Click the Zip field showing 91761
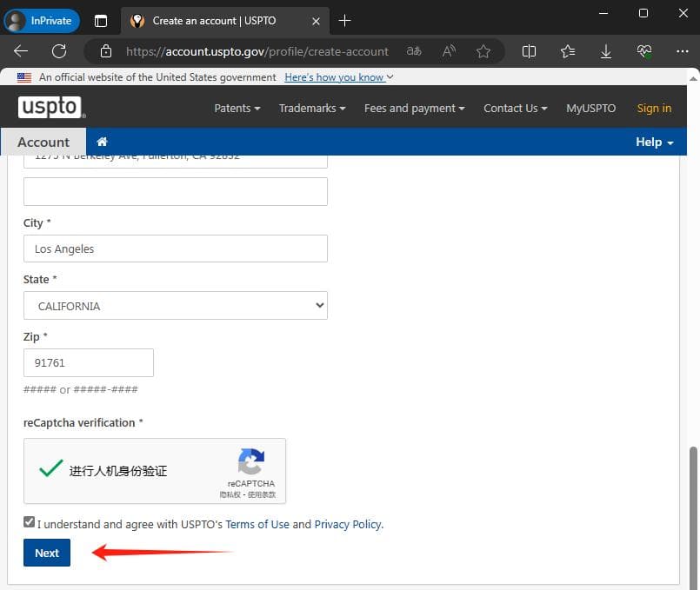 click(x=89, y=362)
